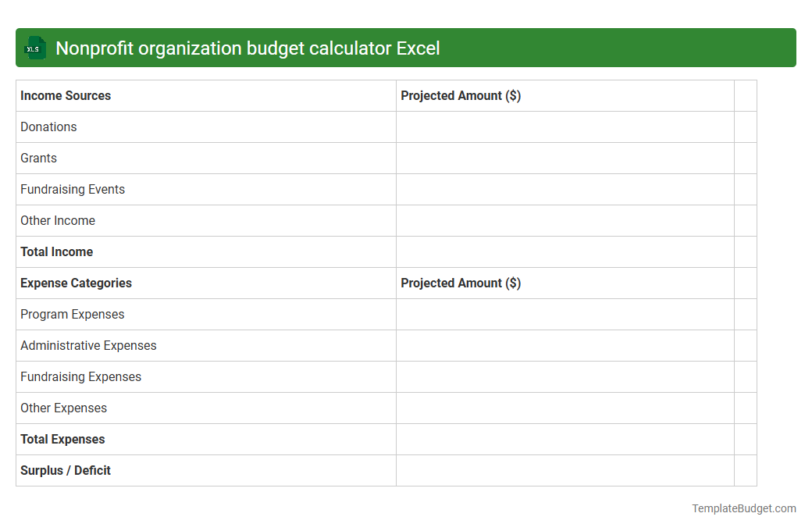This screenshot has width=812, height=531.
Task: Select the spreadsheet icon in the header banner
Action: [x=34, y=48]
